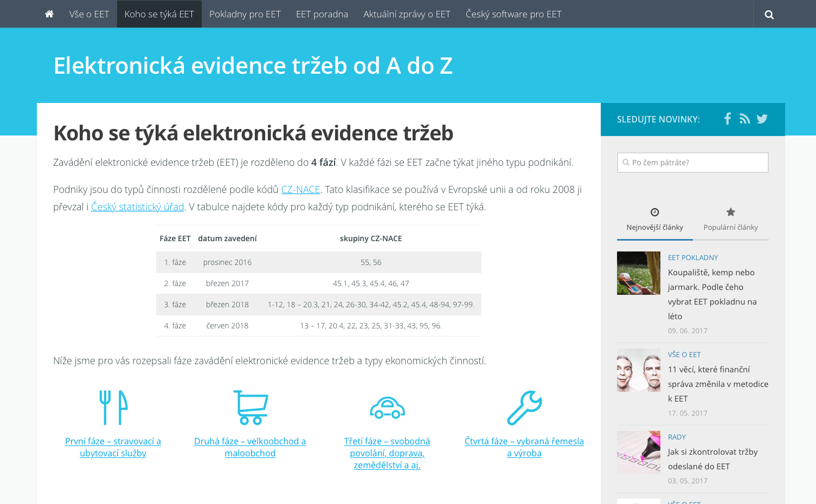Click the star icon above Populární články
The height and width of the screenshot is (504, 816).
731,212
